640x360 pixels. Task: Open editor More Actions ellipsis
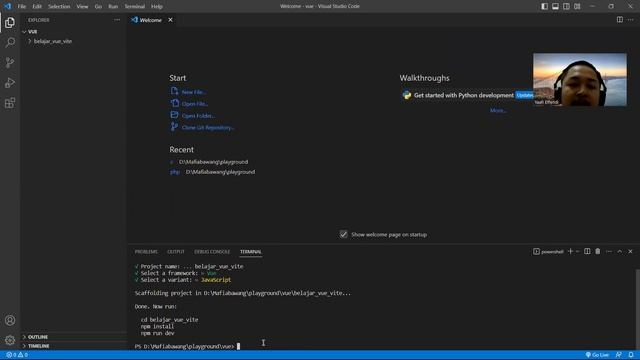[x=631, y=20]
